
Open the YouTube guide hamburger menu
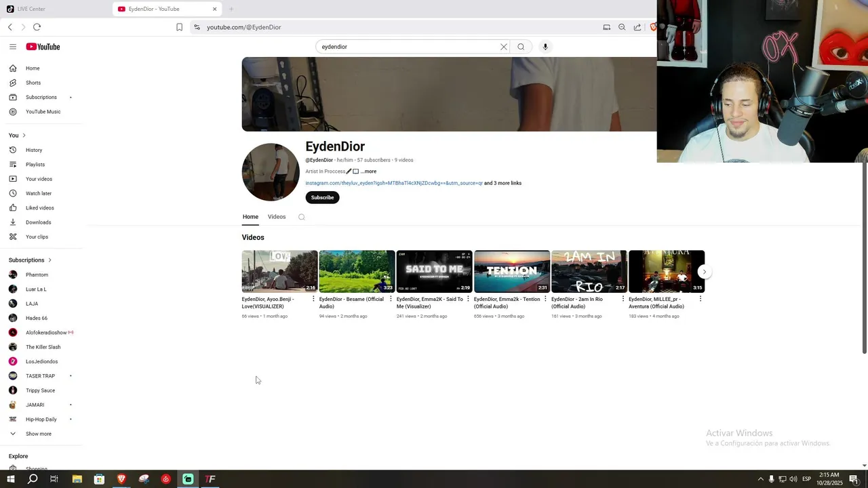pos(13,47)
